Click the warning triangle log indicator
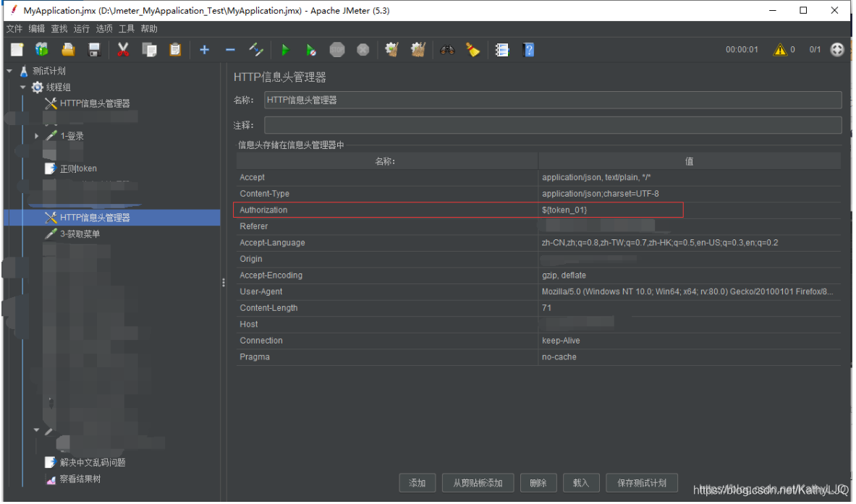 [x=779, y=50]
